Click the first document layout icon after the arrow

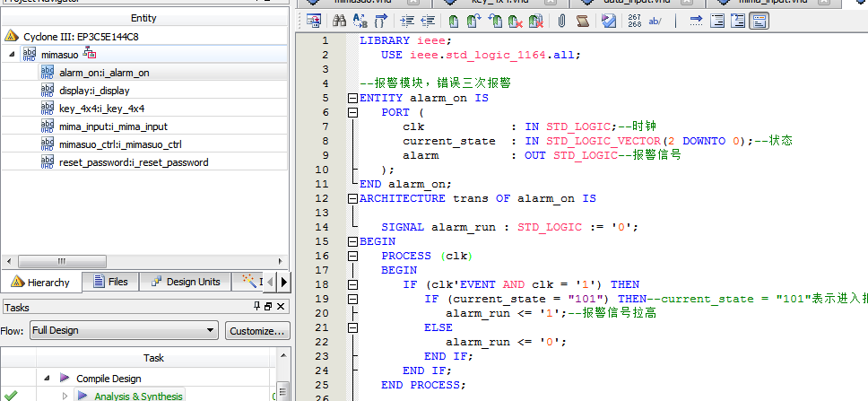(x=717, y=21)
